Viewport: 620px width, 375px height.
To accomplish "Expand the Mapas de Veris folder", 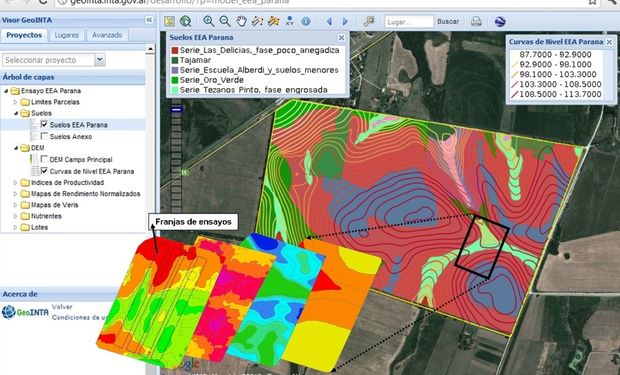I will 15,205.
